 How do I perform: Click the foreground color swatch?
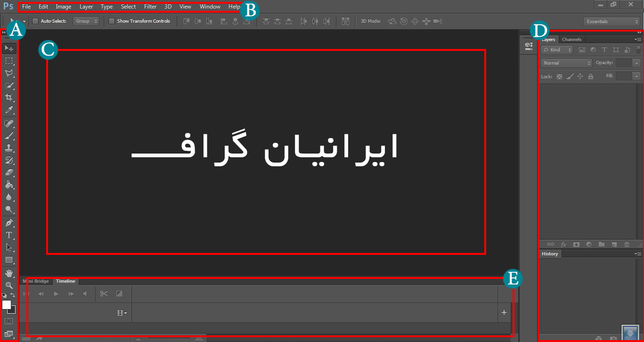(7, 305)
